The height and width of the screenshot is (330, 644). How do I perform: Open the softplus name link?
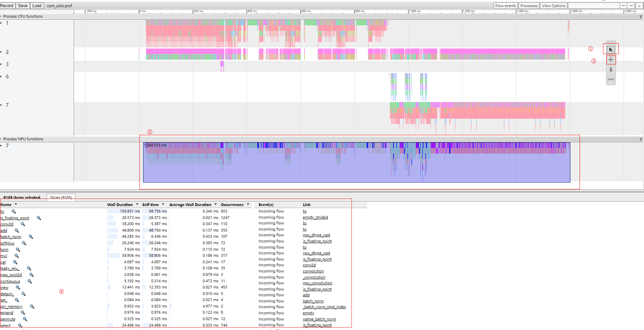[x=8, y=243]
